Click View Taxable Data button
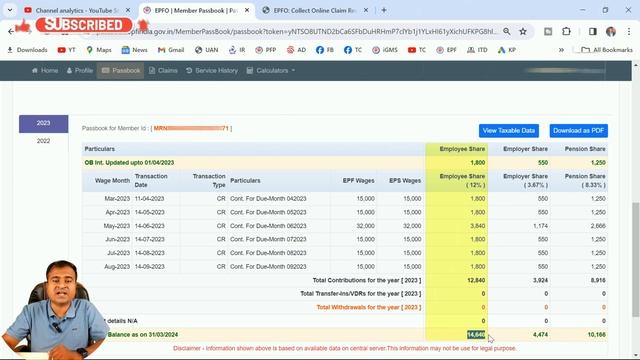 [x=509, y=131]
